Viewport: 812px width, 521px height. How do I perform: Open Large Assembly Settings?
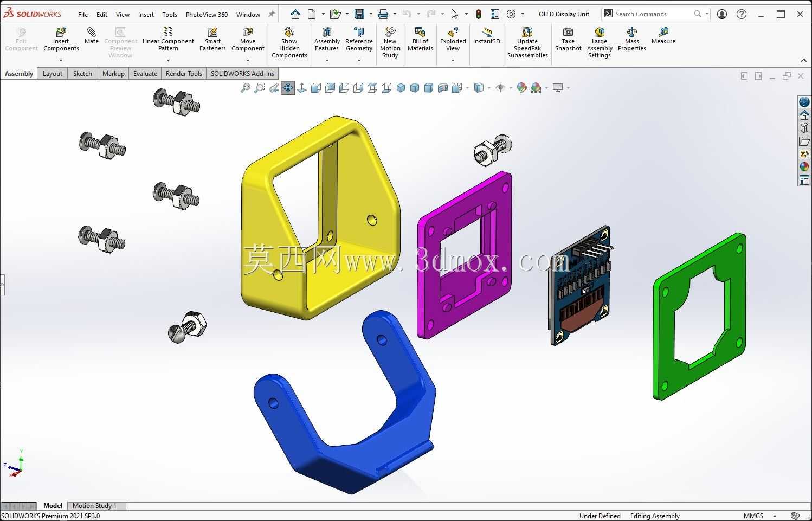[600, 43]
